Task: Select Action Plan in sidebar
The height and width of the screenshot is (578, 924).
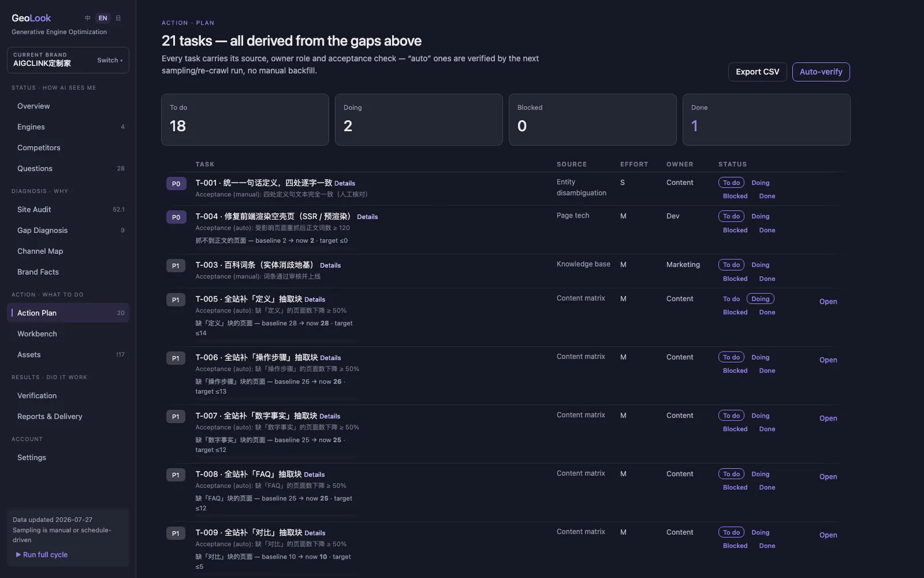Action: click(x=68, y=313)
